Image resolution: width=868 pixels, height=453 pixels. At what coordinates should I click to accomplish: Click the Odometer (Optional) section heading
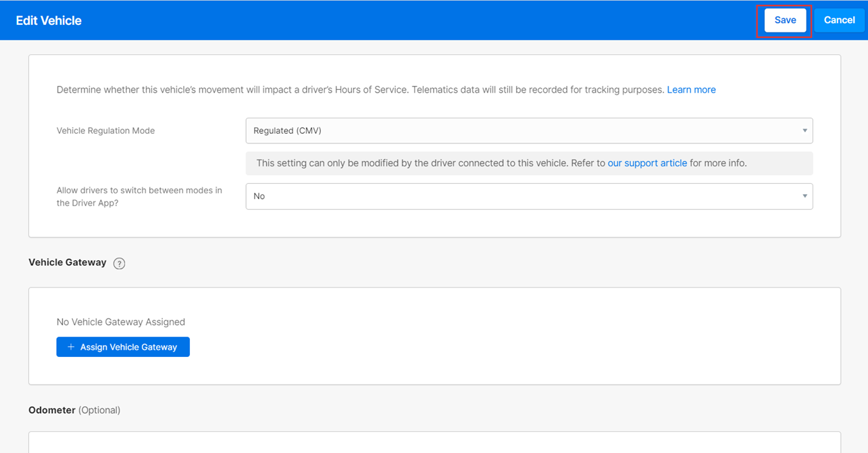click(74, 410)
